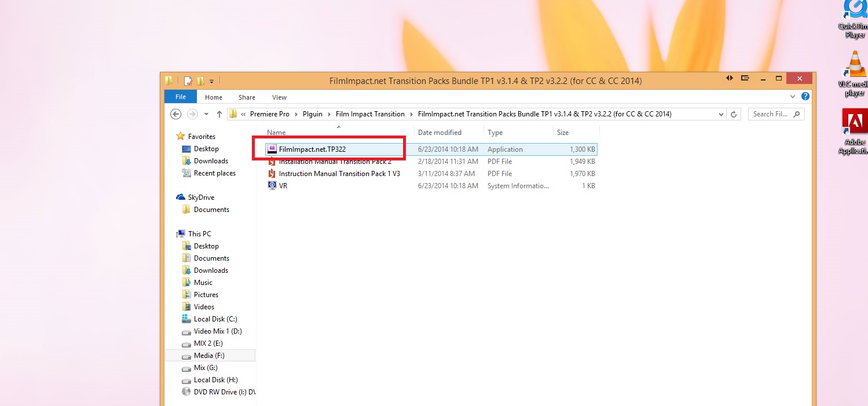Refresh the current folder view

[x=734, y=114]
